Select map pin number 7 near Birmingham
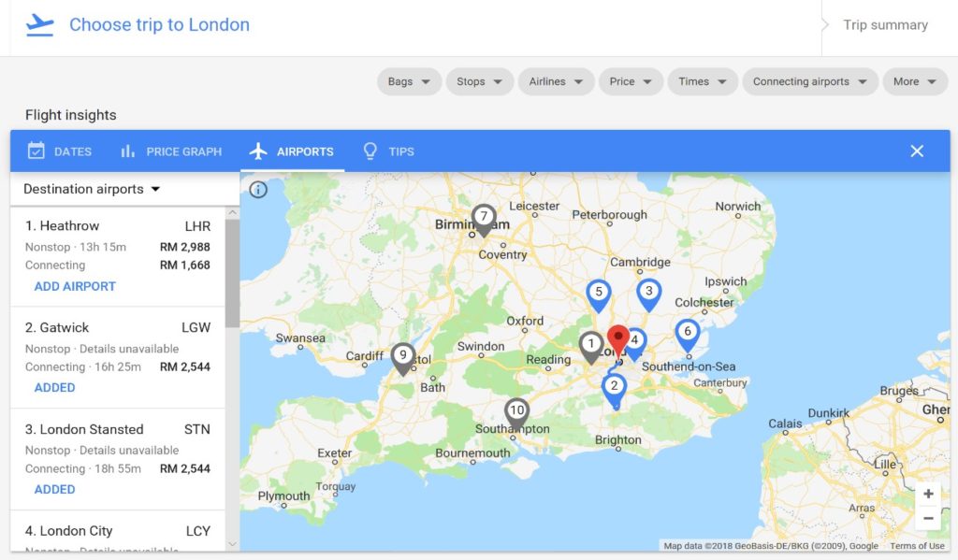 484,220
